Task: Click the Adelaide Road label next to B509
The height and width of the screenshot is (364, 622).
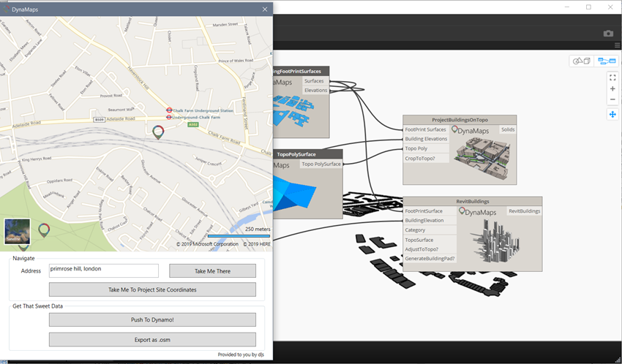Action: coord(121,119)
